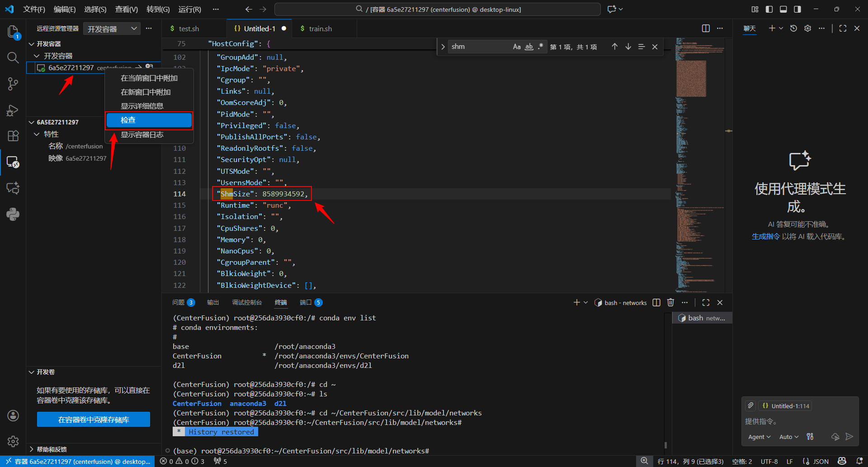
Task: Choose 检查 from the context menu
Action: click(149, 120)
